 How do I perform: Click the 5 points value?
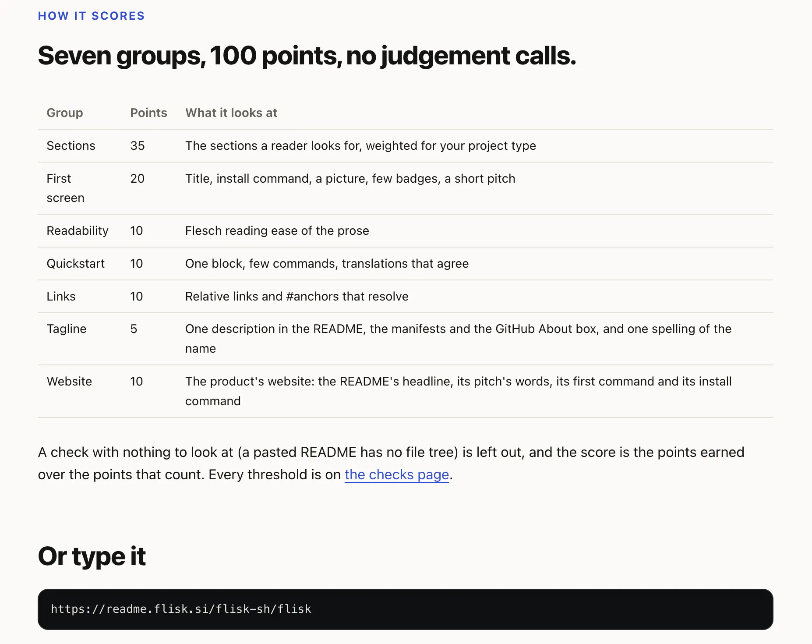pos(134,329)
